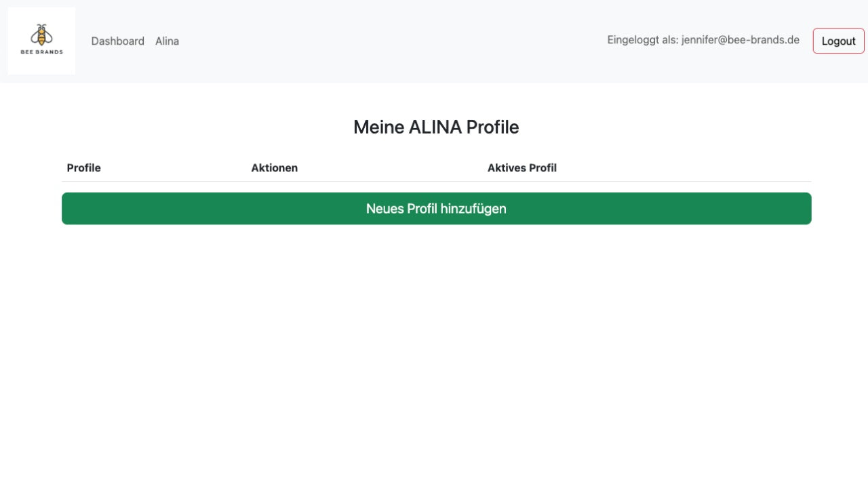Click the word Meine in the page heading
The height and width of the screenshot is (488, 868).
[378, 127]
